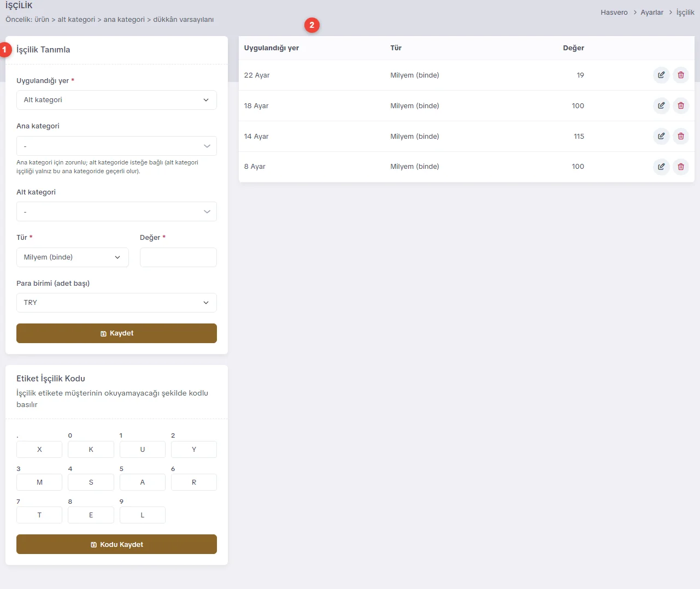Click the code field containing X

(x=39, y=450)
